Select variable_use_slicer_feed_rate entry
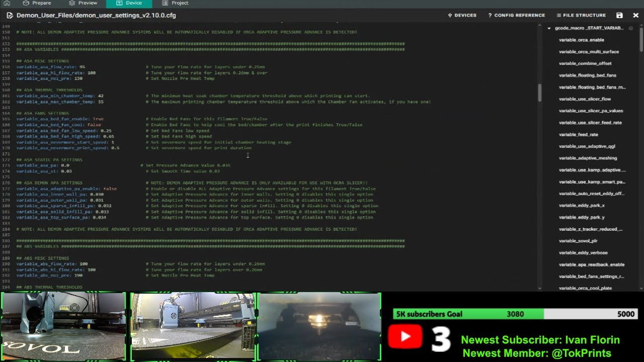644x362 pixels. coord(590,123)
